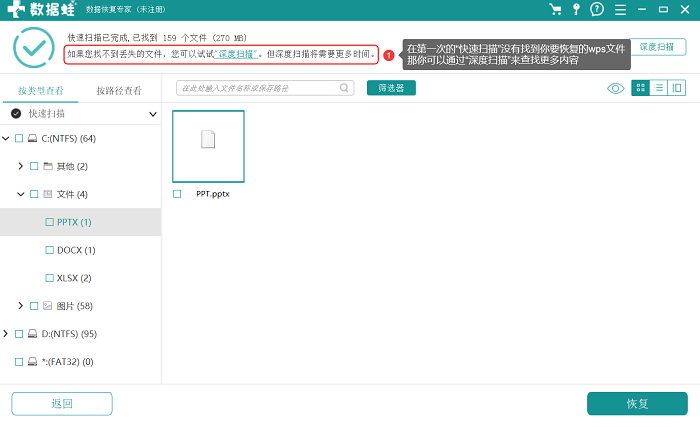
Task: Expand the D:(NTFS) drive tree
Action: point(6,334)
